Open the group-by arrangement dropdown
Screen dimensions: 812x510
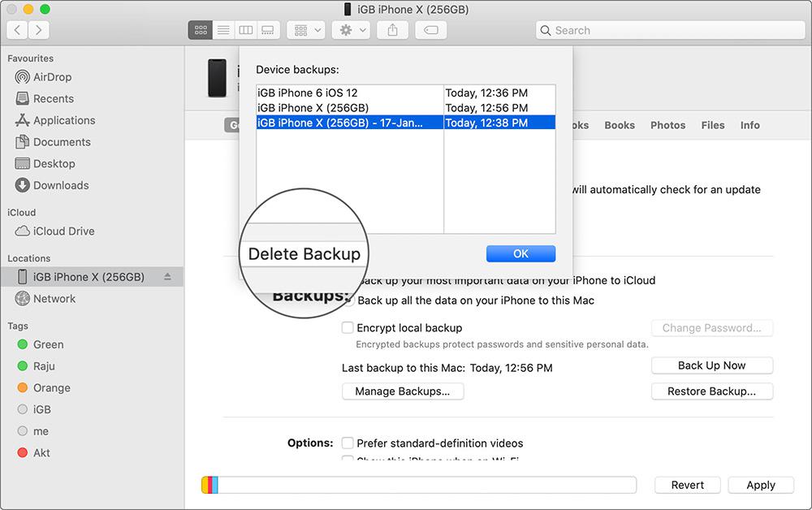click(x=306, y=30)
